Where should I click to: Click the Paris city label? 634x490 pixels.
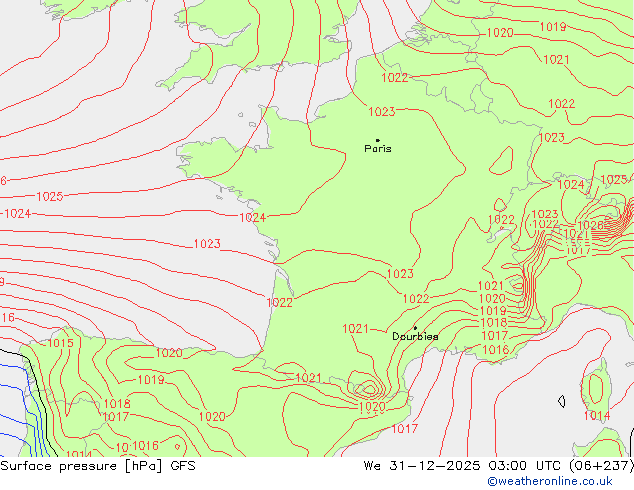tap(378, 148)
